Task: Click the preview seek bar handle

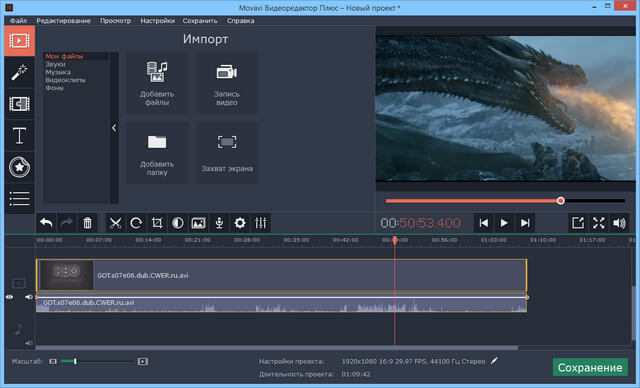Action: (561, 201)
